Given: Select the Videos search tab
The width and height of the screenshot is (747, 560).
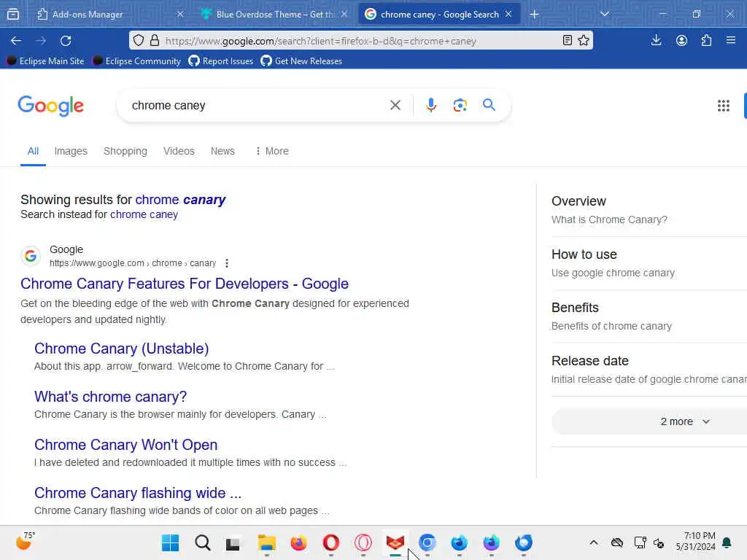Looking at the screenshot, I should click(179, 151).
